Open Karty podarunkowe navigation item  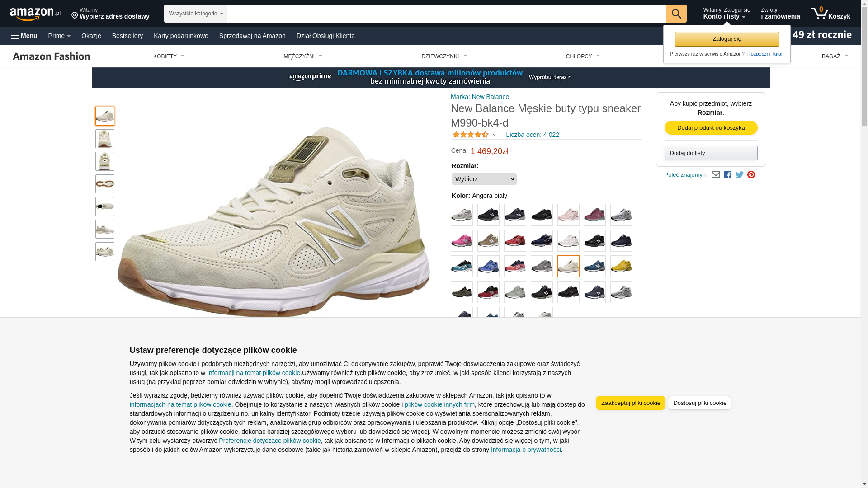click(x=181, y=36)
